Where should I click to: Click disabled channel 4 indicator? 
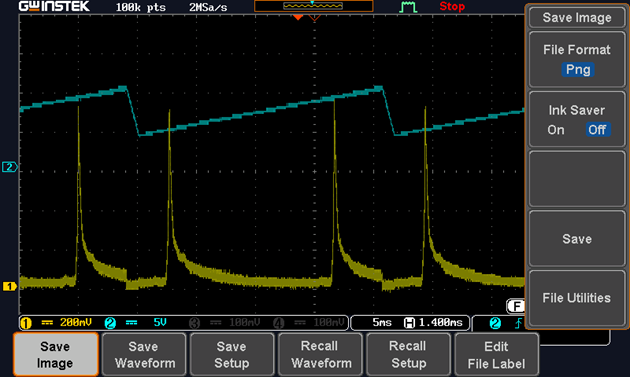(278, 323)
